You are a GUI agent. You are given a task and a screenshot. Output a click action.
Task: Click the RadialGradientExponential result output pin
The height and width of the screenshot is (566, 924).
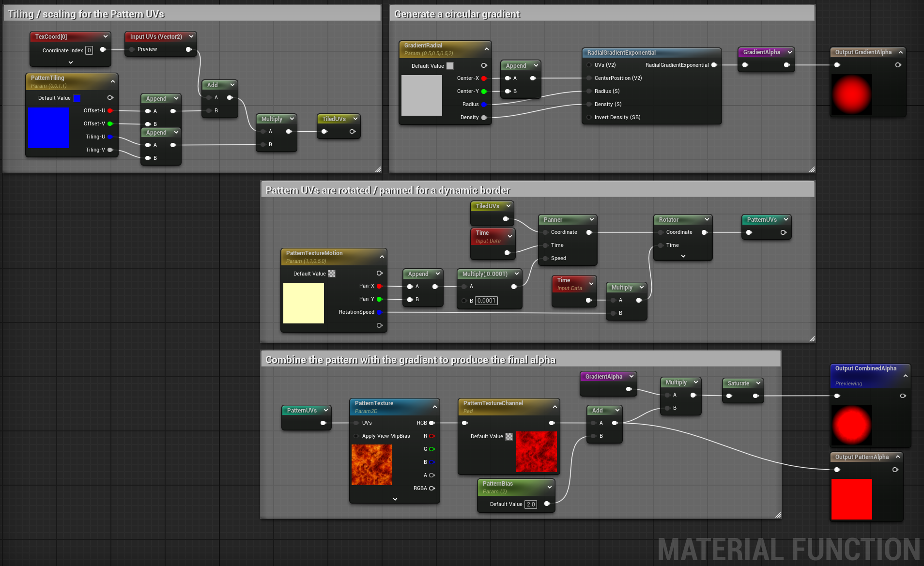[x=714, y=64]
